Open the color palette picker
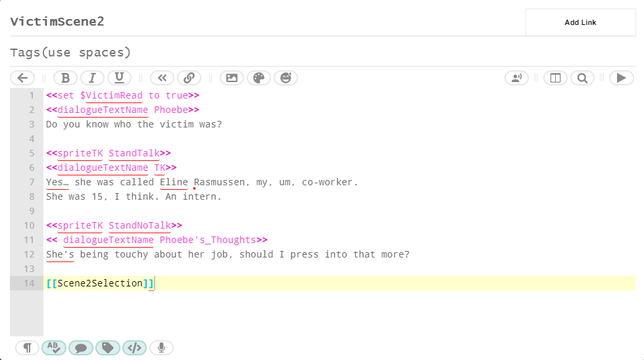 pos(259,78)
